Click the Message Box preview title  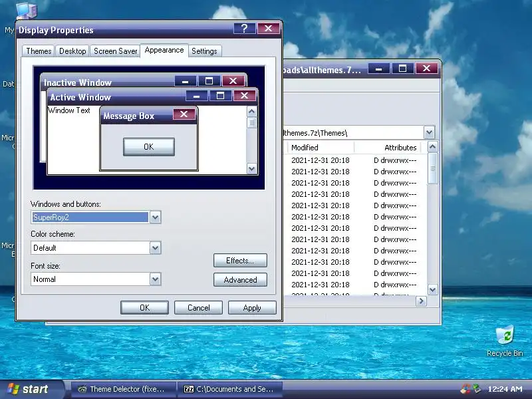pyautogui.click(x=129, y=116)
